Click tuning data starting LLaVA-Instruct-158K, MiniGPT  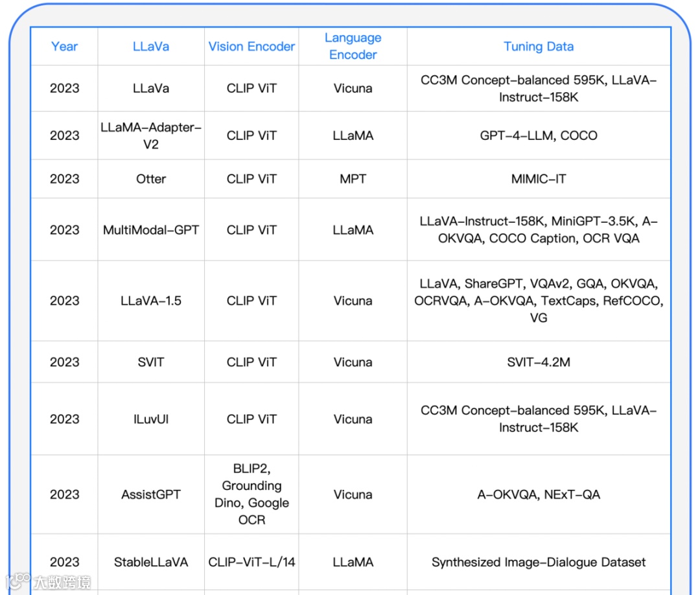[x=539, y=230]
